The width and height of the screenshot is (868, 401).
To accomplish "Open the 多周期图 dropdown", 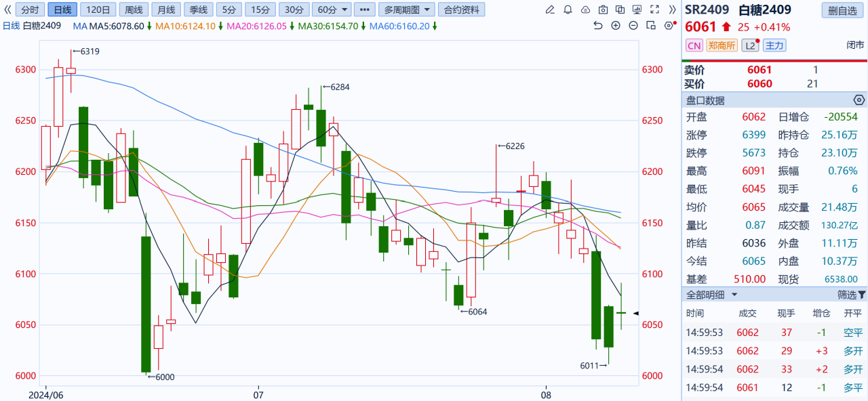I will [406, 9].
